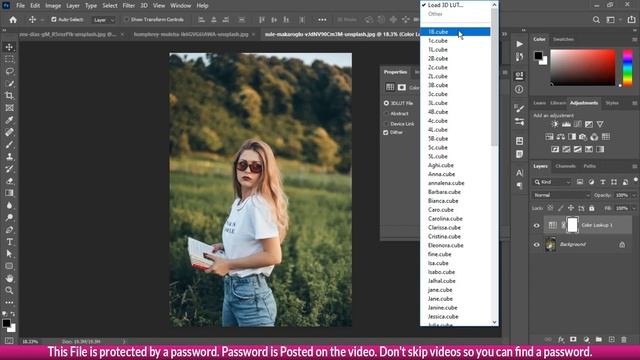Create a new group folder icon
This screenshot has height=360, width=640.
point(598,339)
